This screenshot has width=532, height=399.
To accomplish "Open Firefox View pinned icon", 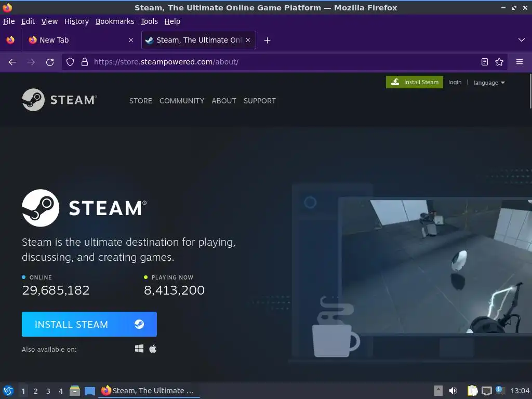I will click(x=10, y=40).
